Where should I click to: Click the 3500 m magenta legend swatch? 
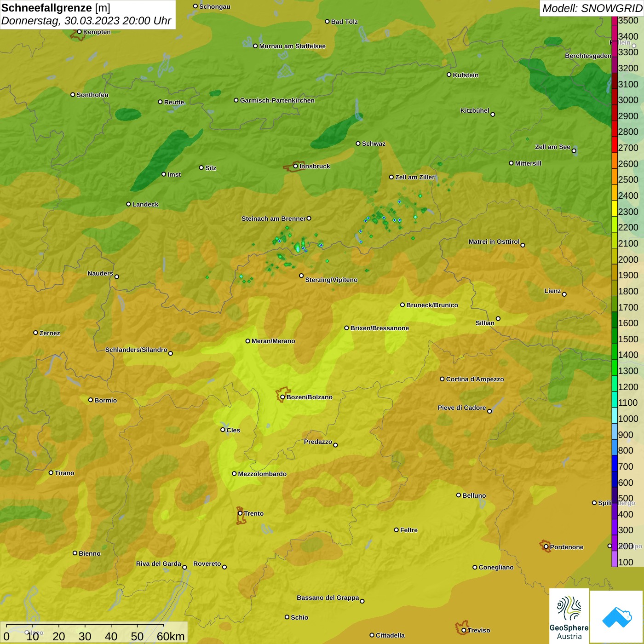(x=614, y=21)
